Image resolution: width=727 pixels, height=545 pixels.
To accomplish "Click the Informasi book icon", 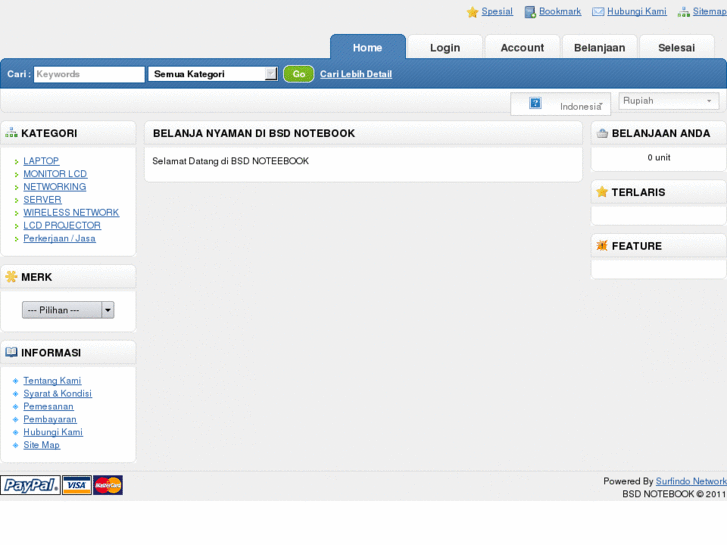I will coord(11,352).
